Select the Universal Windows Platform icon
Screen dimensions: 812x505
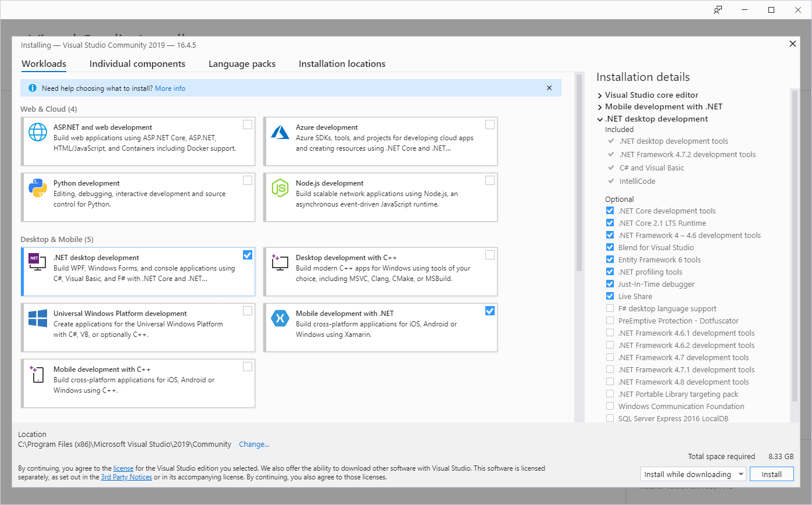pyautogui.click(x=38, y=318)
